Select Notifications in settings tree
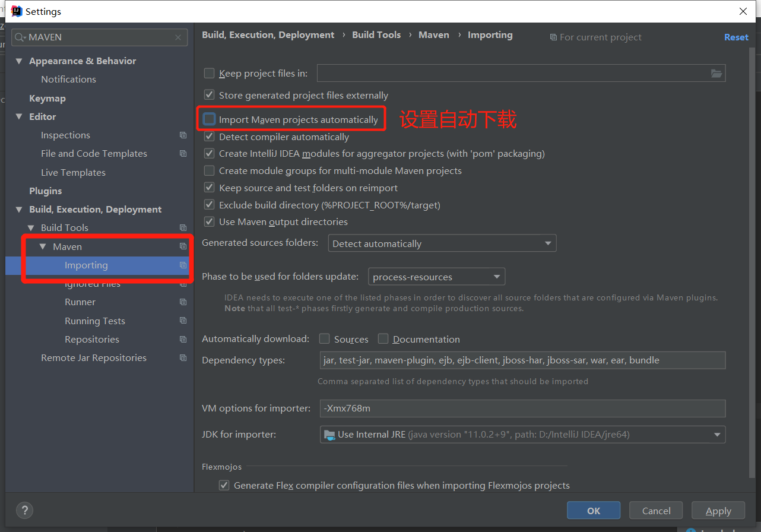Screen dimensions: 761x532 [68, 79]
